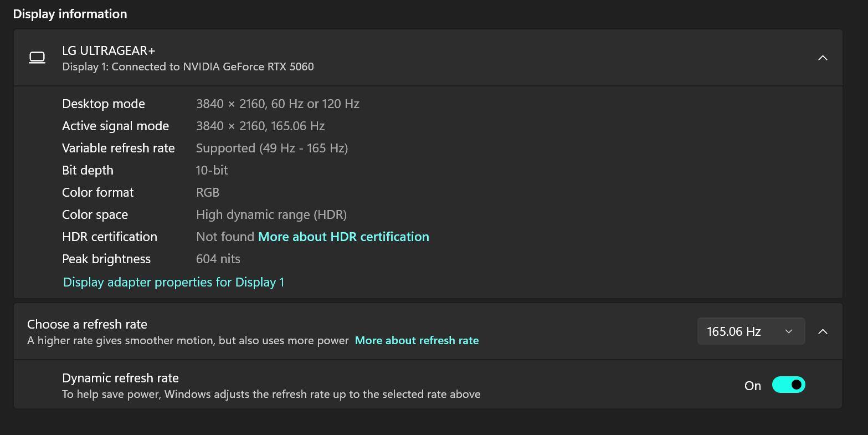The image size is (868, 435).
Task: Open Display adapter properties for Display 1
Action: coord(173,282)
